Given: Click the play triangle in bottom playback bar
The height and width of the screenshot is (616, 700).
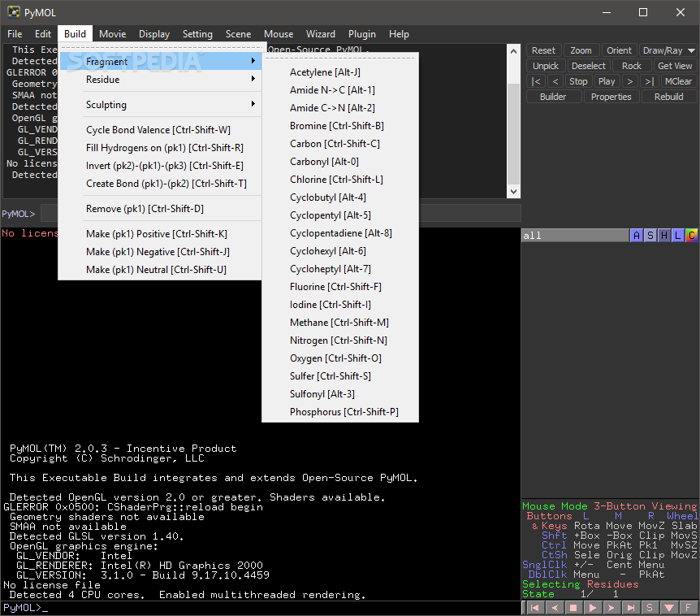Looking at the screenshot, I should (593, 608).
